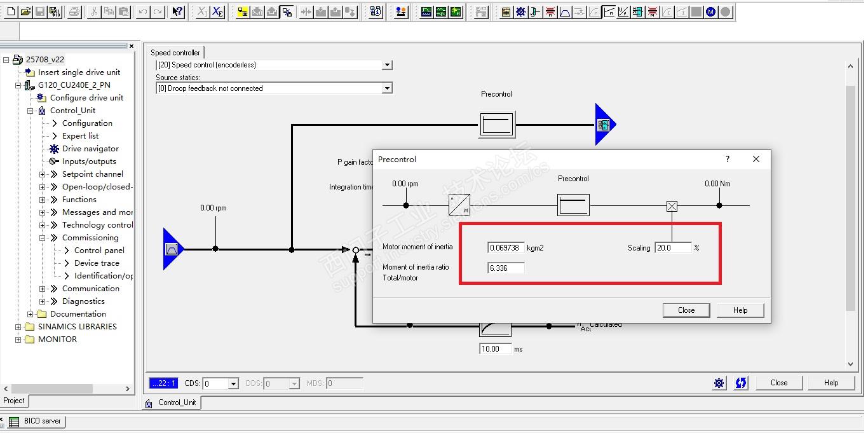Screen dimensions: 868x433
Task: Click the Precontrol block inside the dialog
Action: click(x=573, y=205)
